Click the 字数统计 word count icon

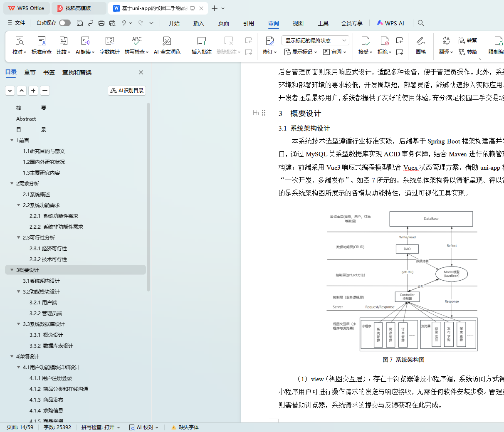click(109, 41)
